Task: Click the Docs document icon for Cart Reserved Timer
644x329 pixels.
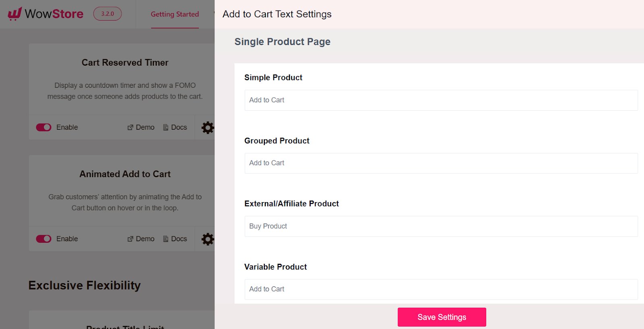Action: click(165, 127)
